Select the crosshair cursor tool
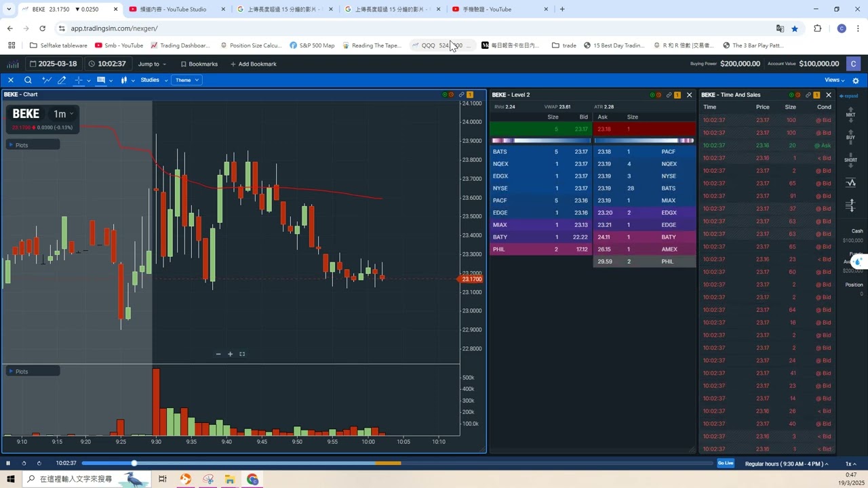 click(79, 80)
